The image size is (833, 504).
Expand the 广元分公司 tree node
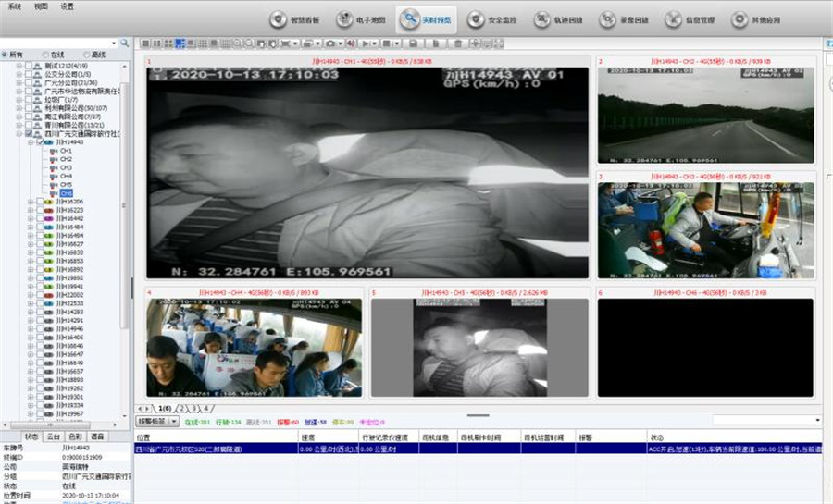(19, 83)
